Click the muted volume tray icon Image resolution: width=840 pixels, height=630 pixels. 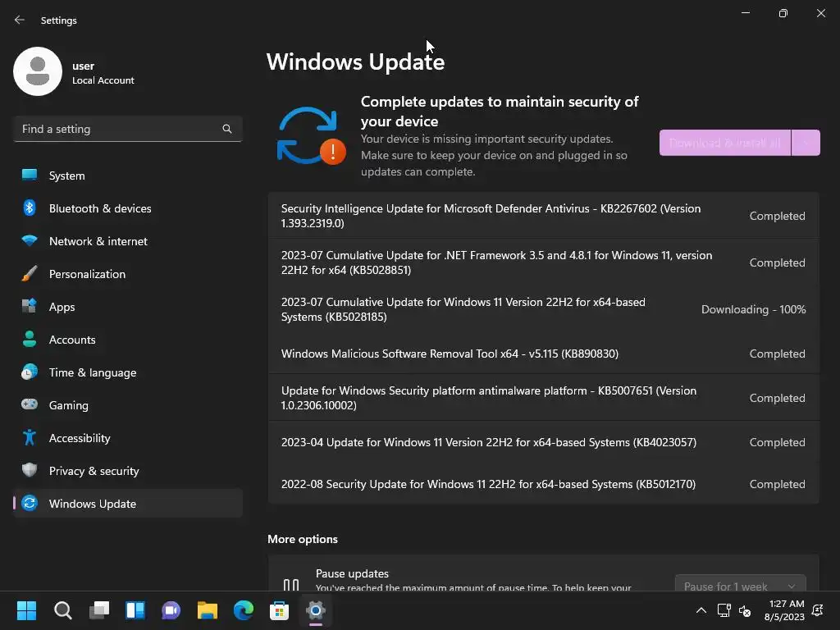[745, 610]
